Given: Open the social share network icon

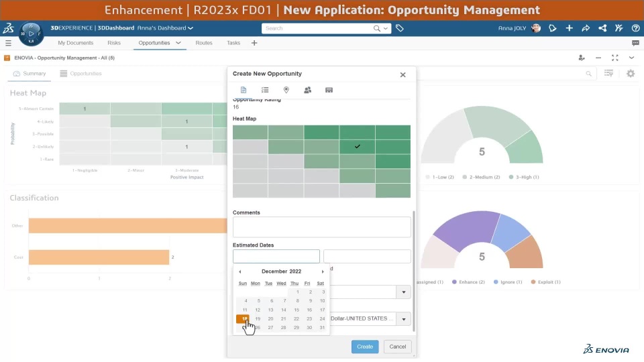Looking at the screenshot, I should click(x=602, y=28).
